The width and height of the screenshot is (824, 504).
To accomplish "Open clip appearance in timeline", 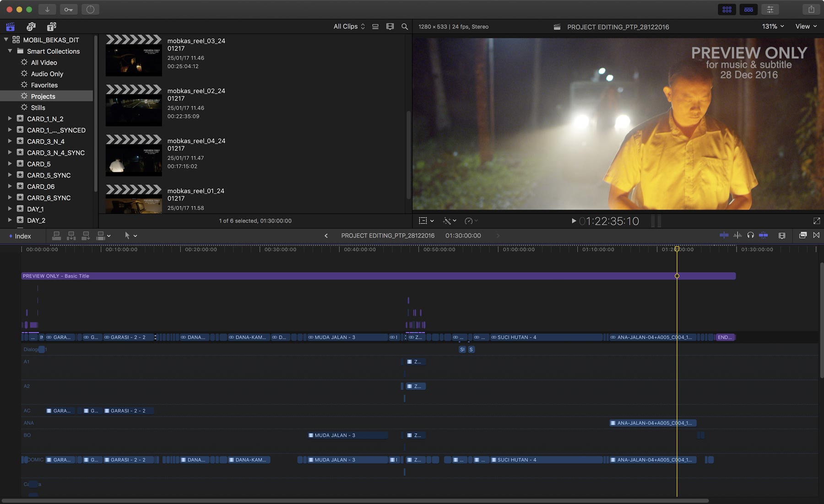I will (782, 235).
